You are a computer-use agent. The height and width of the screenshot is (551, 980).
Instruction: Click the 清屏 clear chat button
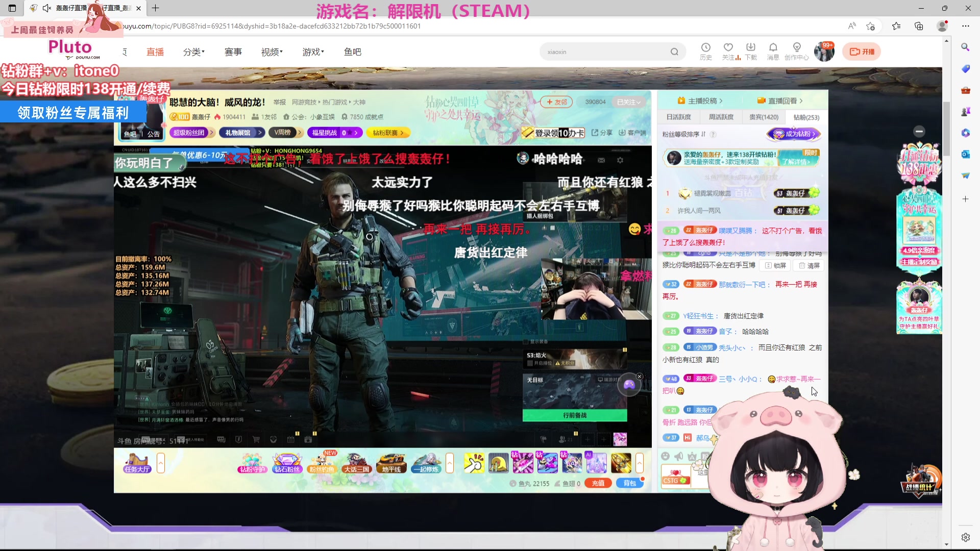click(809, 265)
